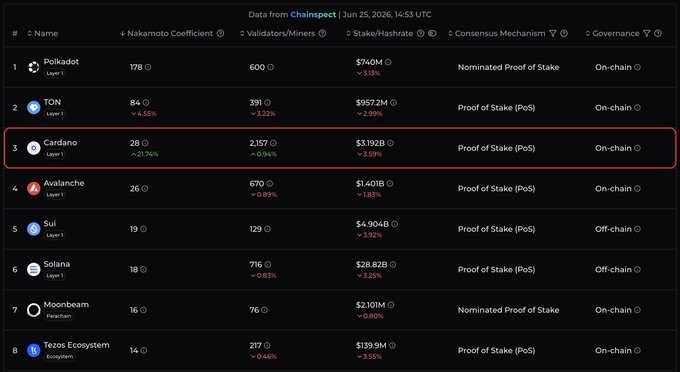Open Stake/Hashrate help icon
This screenshot has height=372, width=680.
click(x=420, y=33)
